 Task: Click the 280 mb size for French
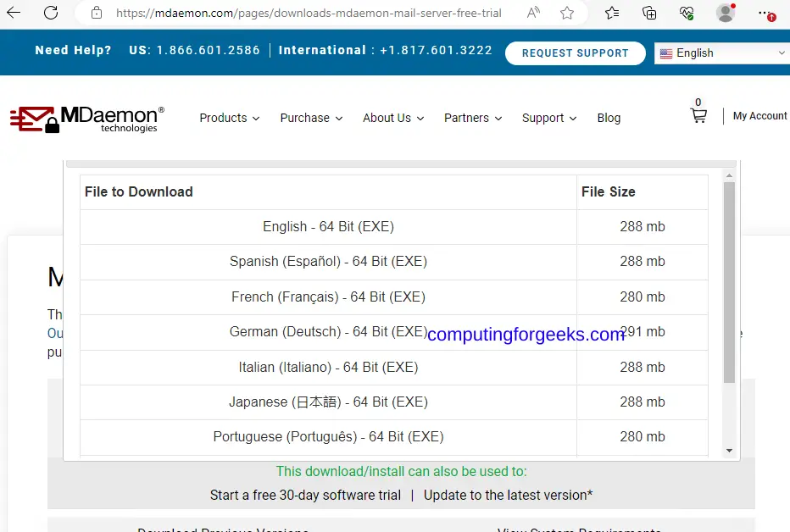(x=643, y=297)
